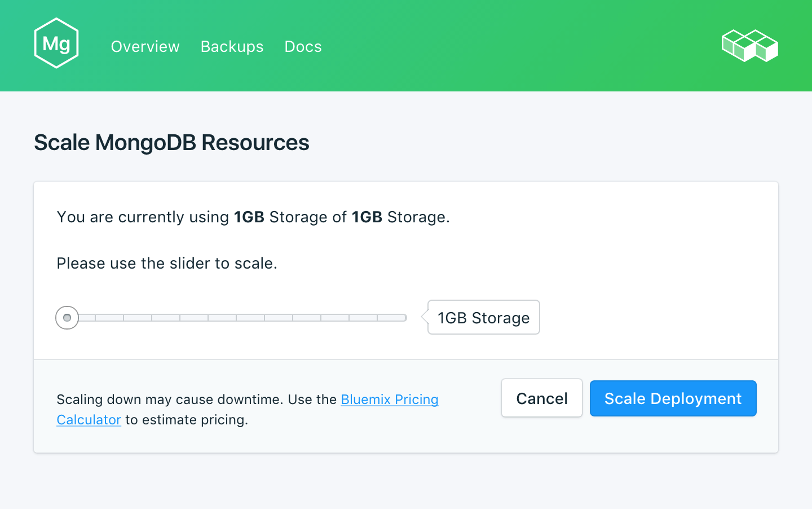Click the Compose cubes logo icon
This screenshot has height=509, width=812.
[x=750, y=46]
